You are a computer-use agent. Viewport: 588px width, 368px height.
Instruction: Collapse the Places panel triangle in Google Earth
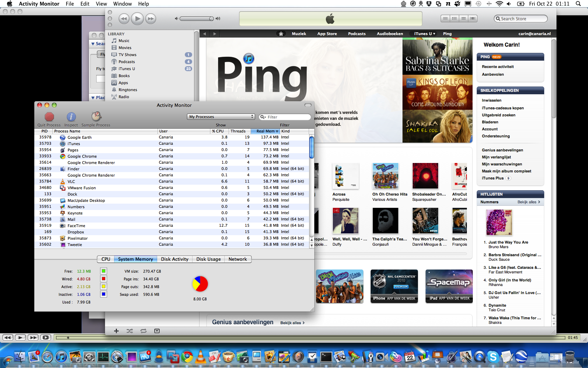tap(93, 98)
